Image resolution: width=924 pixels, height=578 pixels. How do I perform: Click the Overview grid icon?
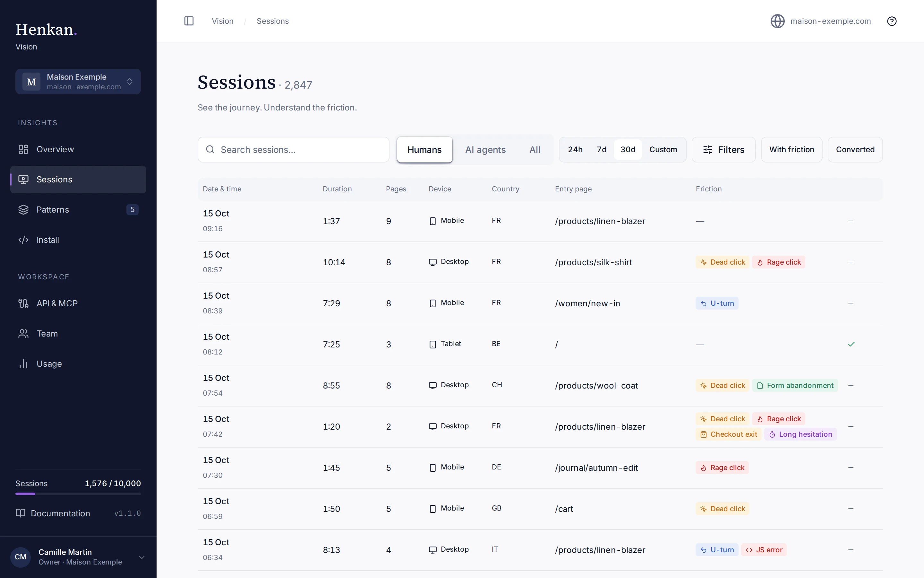[23, 149]
